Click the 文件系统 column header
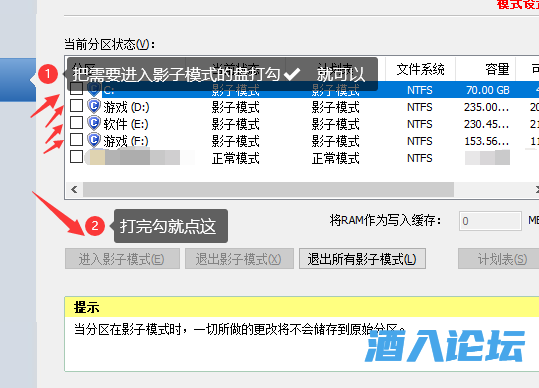 pos(420,69)
